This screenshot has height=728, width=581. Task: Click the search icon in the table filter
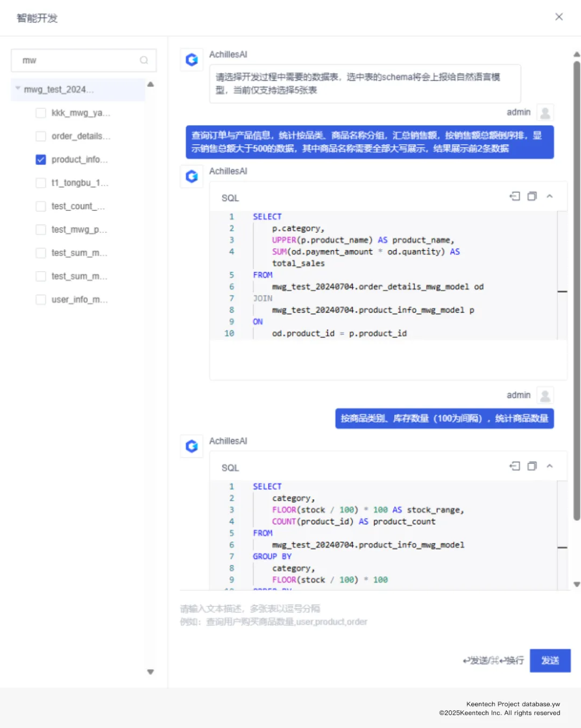[144, 60]
